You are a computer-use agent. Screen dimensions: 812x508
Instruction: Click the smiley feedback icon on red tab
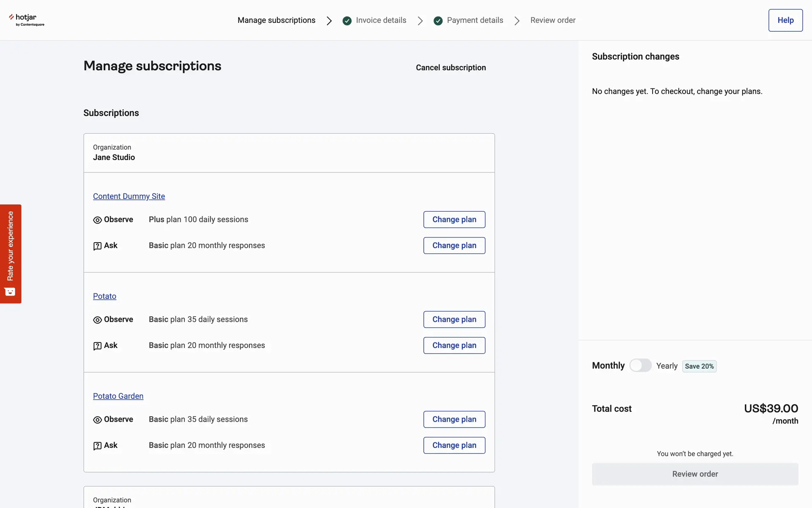(x=10, y=292)
